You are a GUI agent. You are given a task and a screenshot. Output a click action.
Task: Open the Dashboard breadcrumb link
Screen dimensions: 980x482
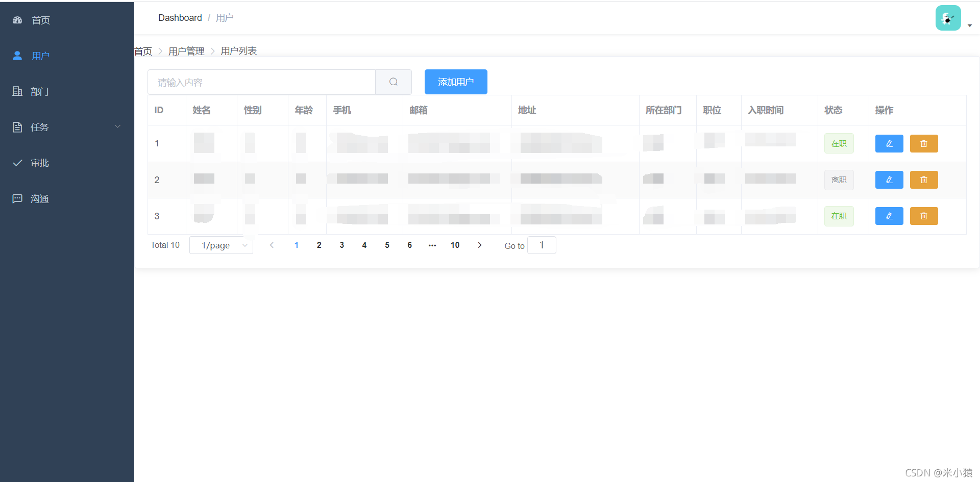point(180,17)
